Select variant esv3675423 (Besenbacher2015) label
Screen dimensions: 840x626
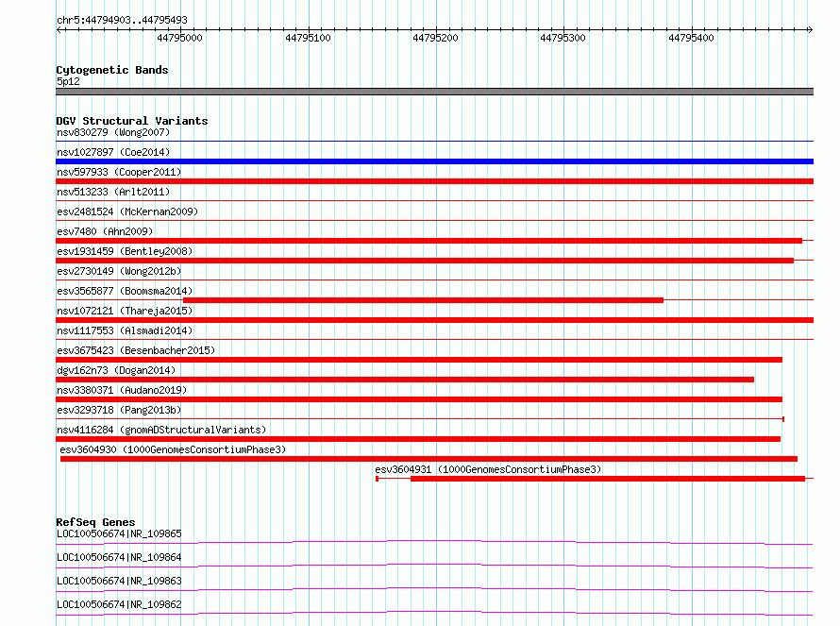pyautogui.click(x=136, y=350)
